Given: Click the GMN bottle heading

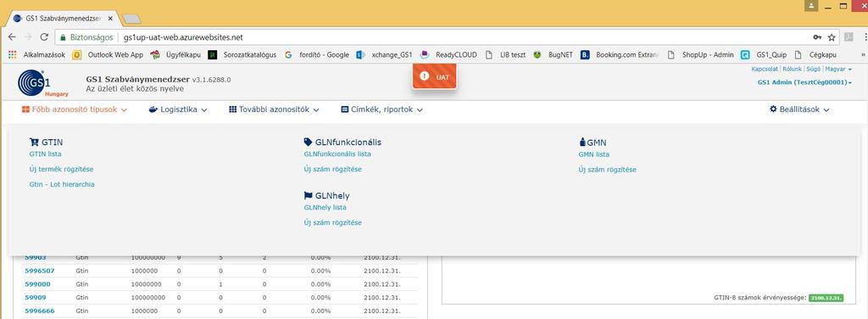Looking at the screenshot, I should [593, 143].
